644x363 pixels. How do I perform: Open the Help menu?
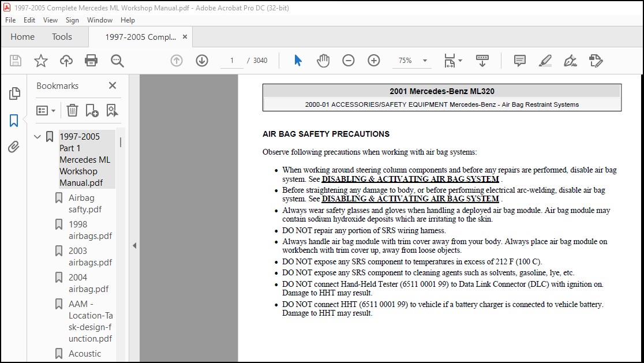pos(128,20)
